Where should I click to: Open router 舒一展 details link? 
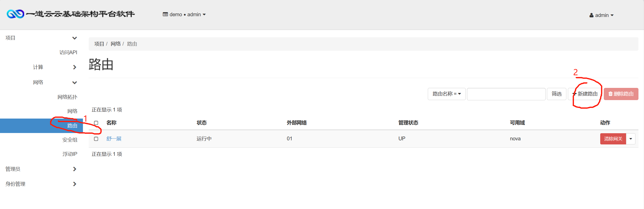tap(114, 139)
